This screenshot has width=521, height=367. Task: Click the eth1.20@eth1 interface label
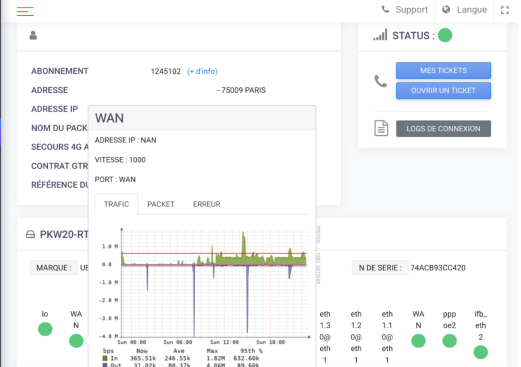click(x=356, y=337)
